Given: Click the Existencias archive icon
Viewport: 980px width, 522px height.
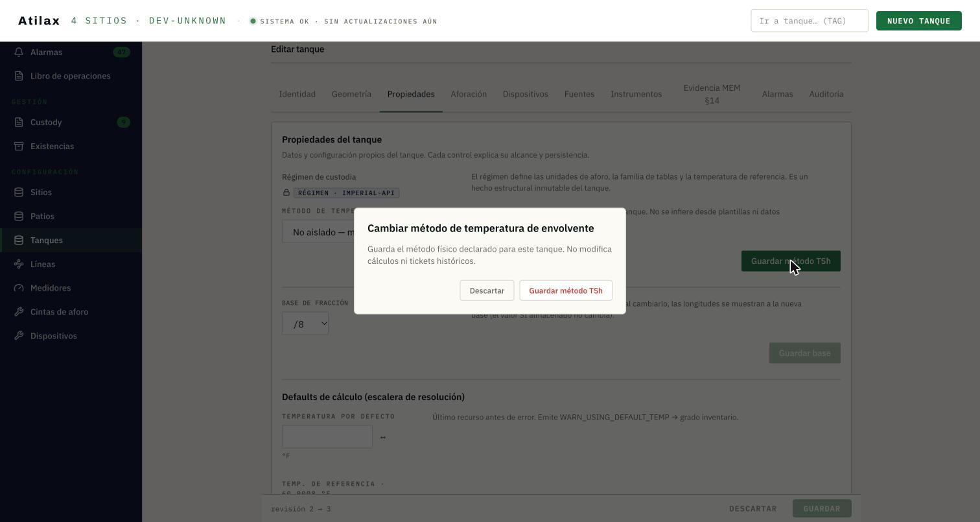Looking at the screenshot, I should tap(19, 146).
